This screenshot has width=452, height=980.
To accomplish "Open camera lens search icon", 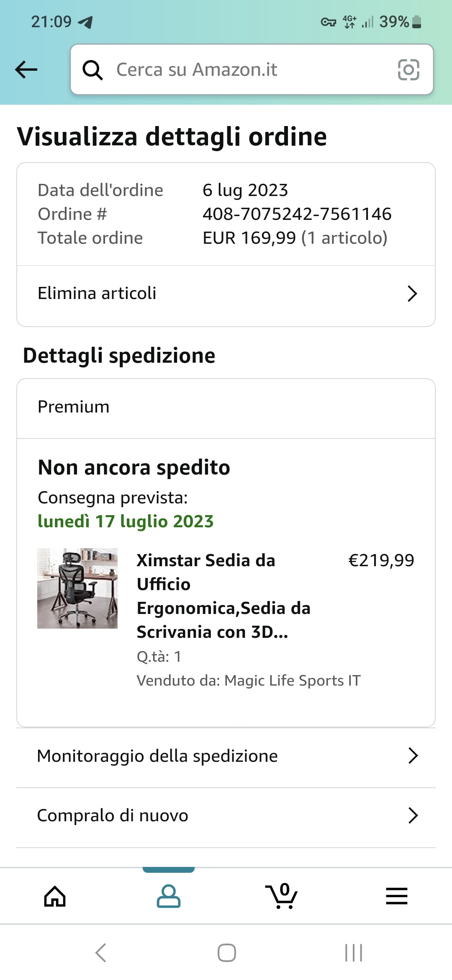I will point(408,70).
